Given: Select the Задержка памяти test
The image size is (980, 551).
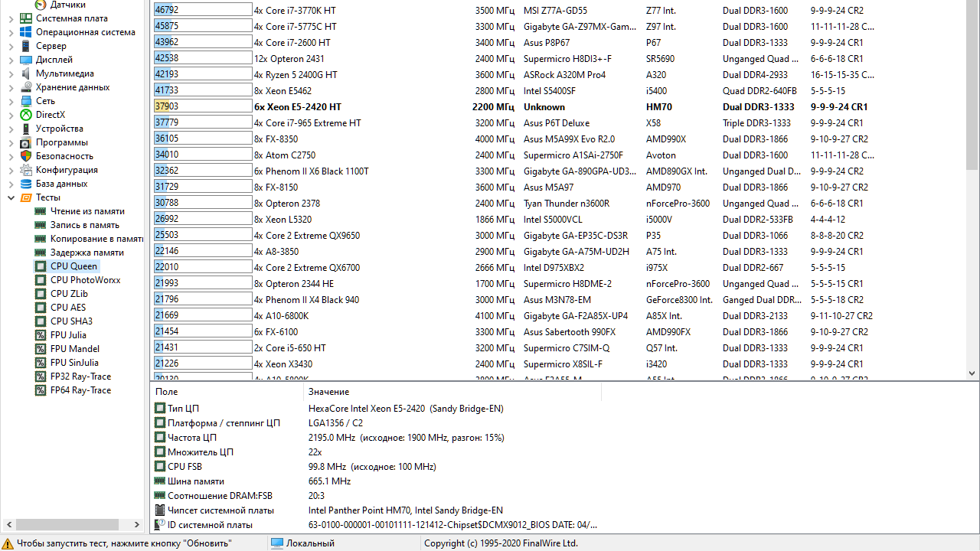Looking at the screenshot, I should 87,253.
